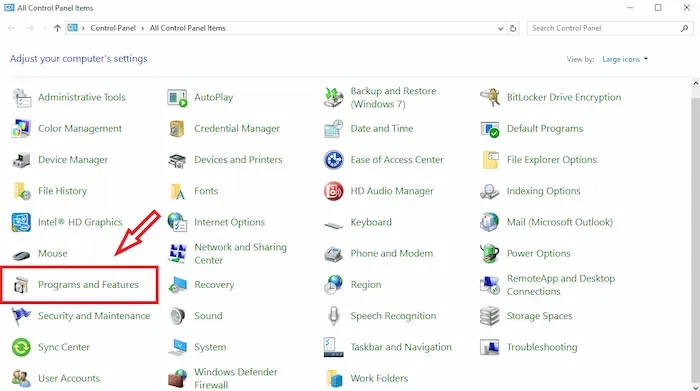Screen dimensions: 700x391
Task: Open the Sync Center icon
Action: click(x=21, y=347)
